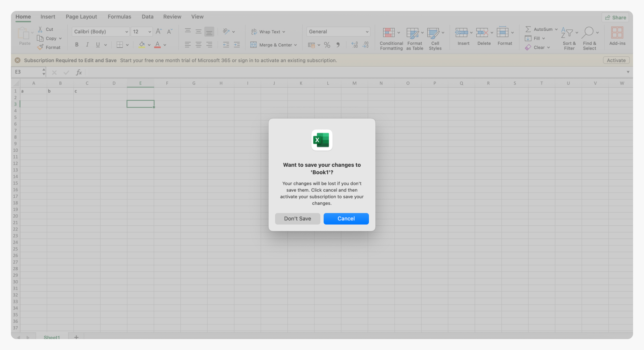Toggle bottom vertical alignment
644x350 pixels.
209,32
